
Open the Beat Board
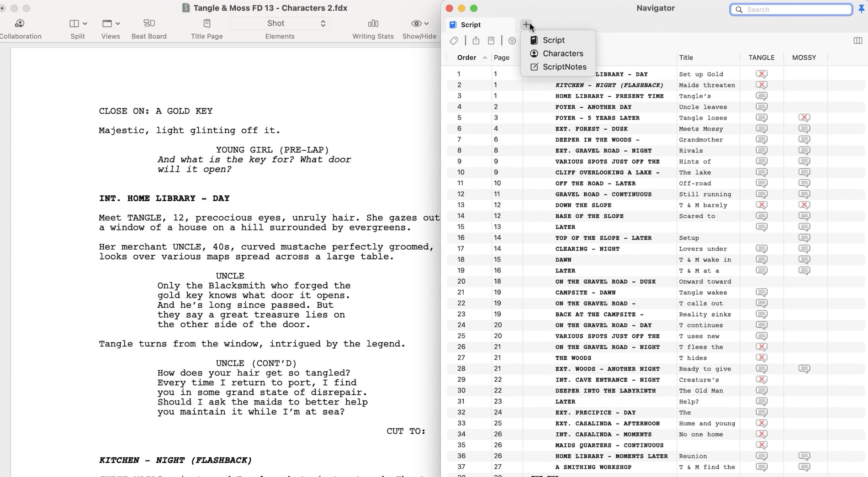(149, 28)
